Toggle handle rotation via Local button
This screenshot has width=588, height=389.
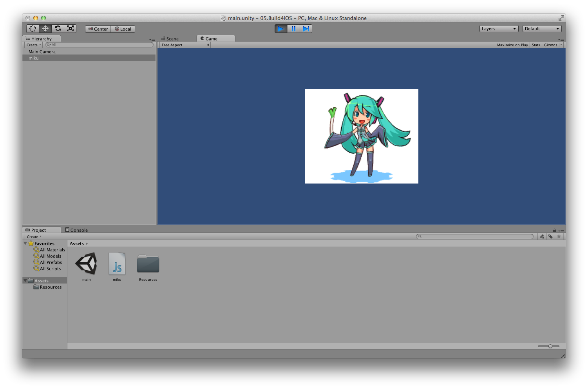click(123, 29)
